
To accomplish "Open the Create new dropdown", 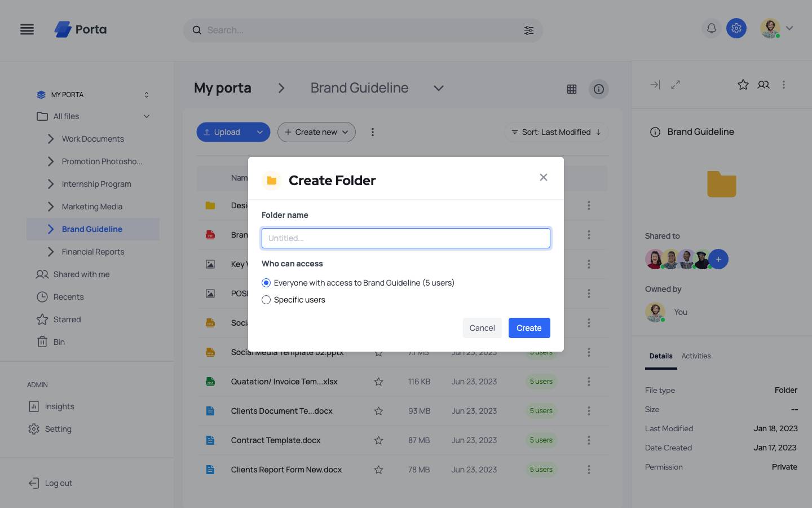I will tap(316, 132).
